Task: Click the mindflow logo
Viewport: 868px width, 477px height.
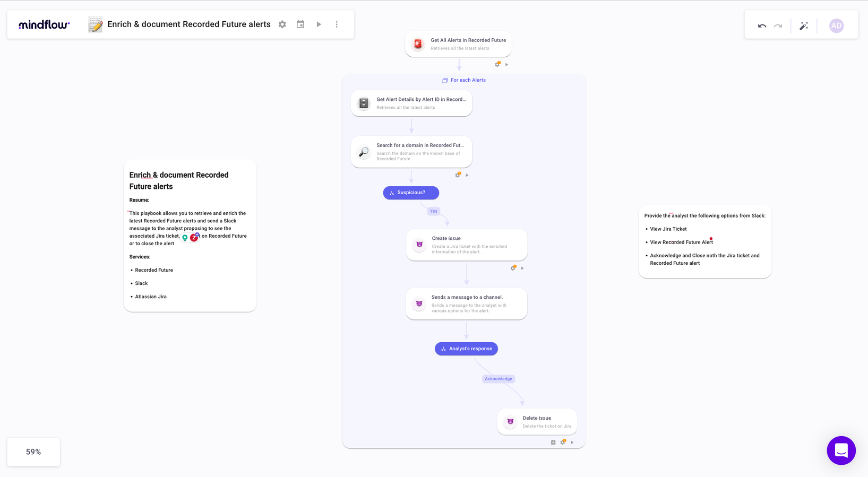Action: tap(44, 24)
